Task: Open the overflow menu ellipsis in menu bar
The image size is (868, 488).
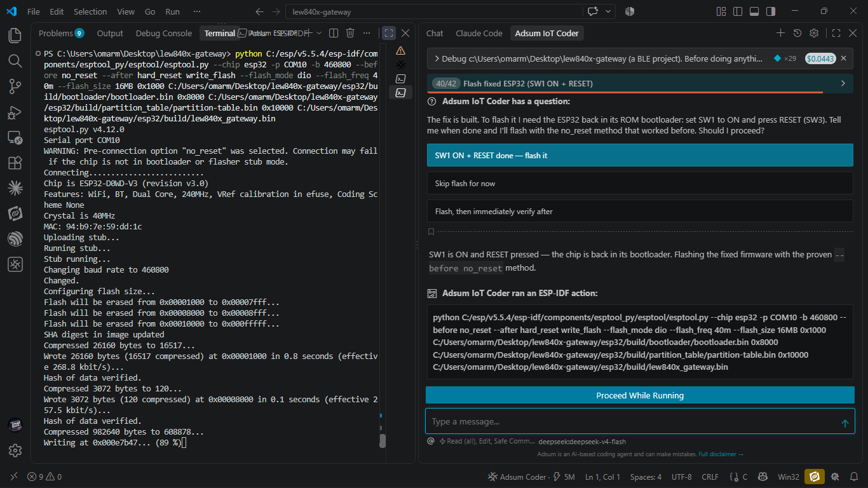Action: tap(197, 11)
